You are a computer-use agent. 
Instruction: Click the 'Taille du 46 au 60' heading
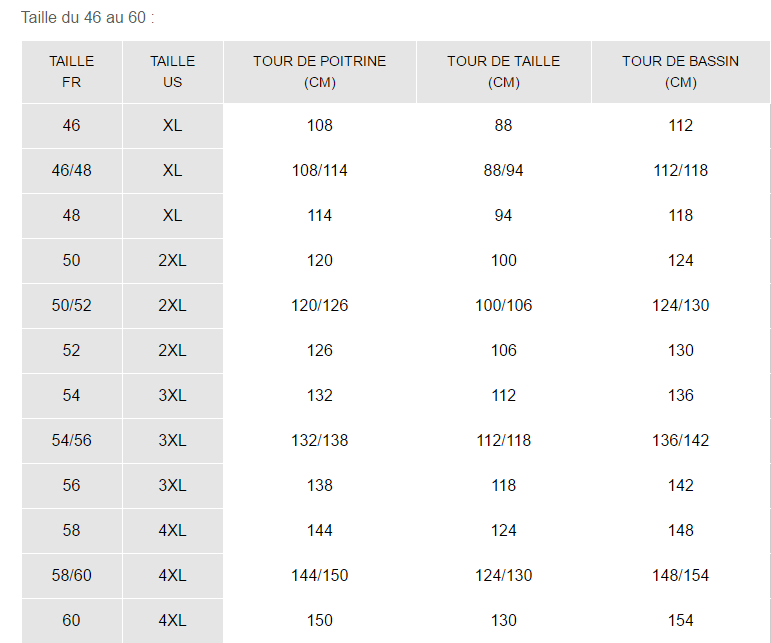(x=88, y=18)
